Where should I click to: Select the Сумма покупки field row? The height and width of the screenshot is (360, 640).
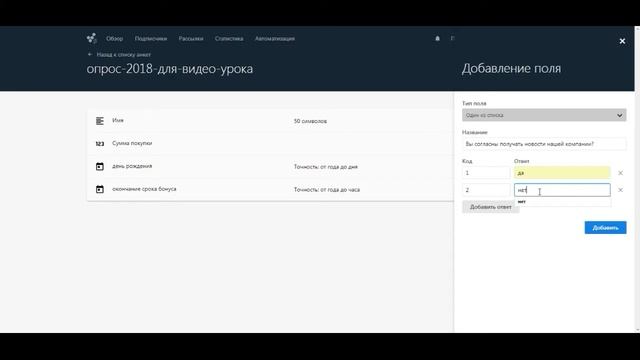coord(270,144)
